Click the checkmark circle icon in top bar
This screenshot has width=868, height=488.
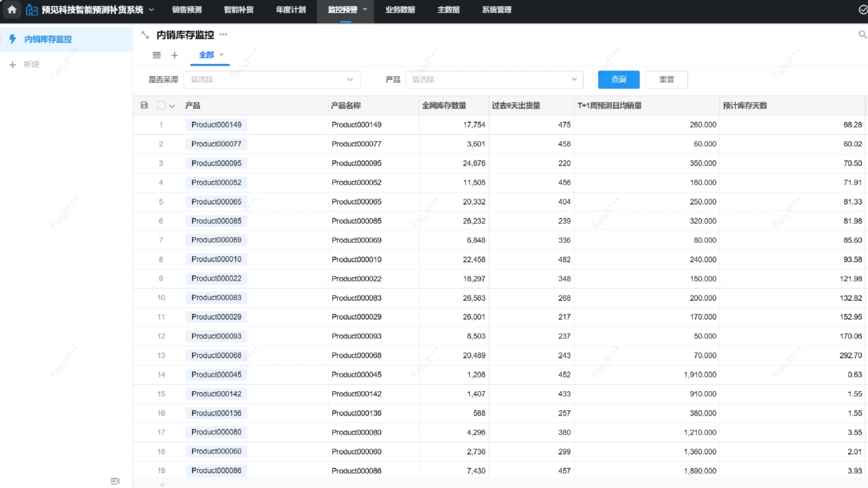tap(863, 10)
